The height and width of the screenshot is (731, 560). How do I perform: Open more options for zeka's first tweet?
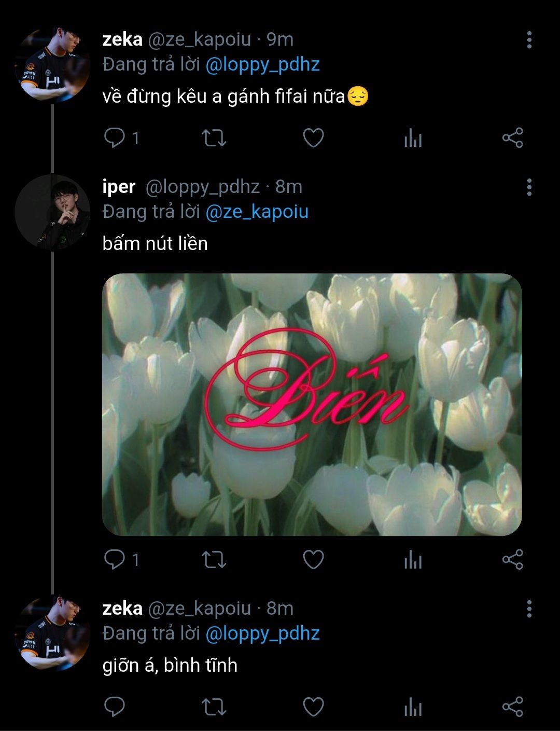point(529,40)
